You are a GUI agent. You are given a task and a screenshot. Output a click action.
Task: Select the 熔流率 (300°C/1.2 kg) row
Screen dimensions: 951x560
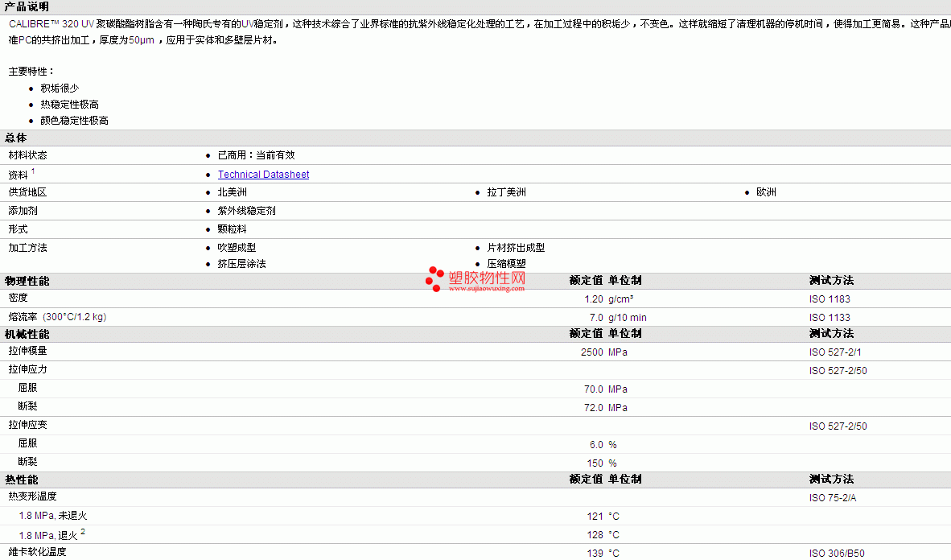point(475,317)
